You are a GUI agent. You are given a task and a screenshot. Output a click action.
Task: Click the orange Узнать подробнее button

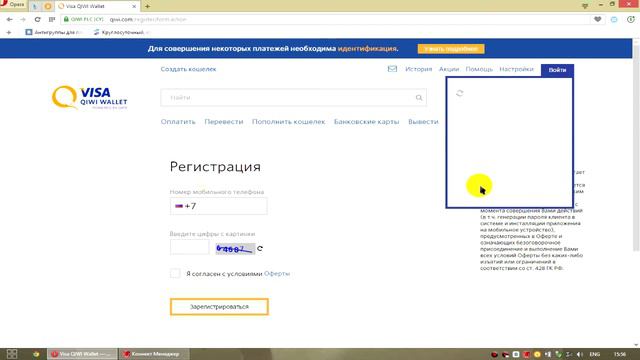coord(451,49)
